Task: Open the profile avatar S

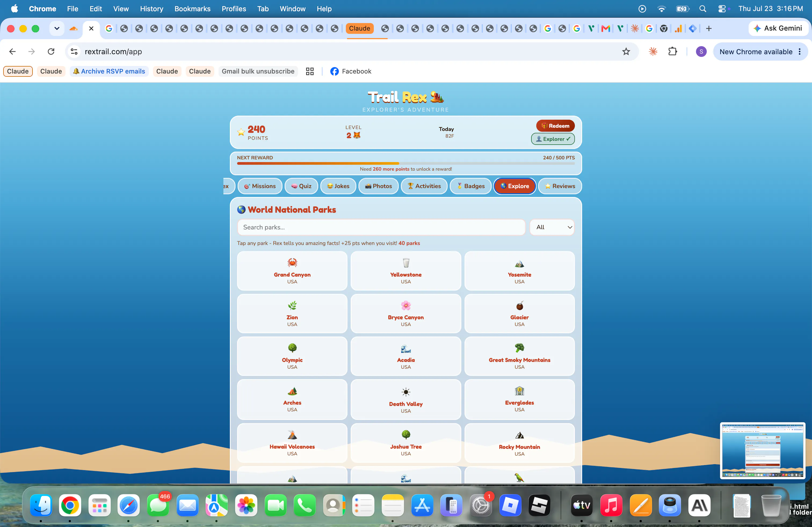Action: [701, 52]
